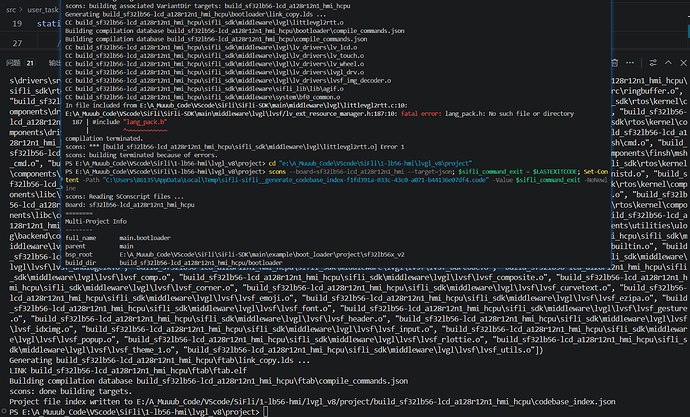The image size is (690, 417).
Task: Open the panel view settings sliders icon
Action: 653,63
